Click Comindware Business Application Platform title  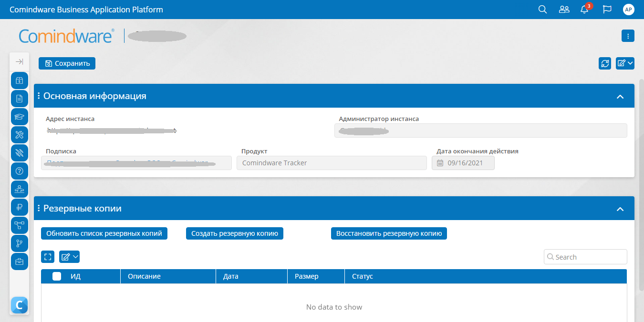coord(86,10)
